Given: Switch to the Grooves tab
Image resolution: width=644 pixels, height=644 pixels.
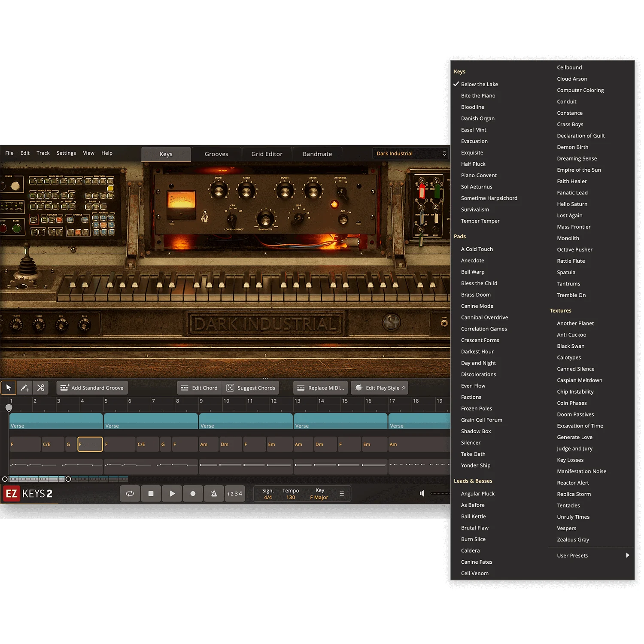Looking at the screenshot, I should tap(216, 154).
